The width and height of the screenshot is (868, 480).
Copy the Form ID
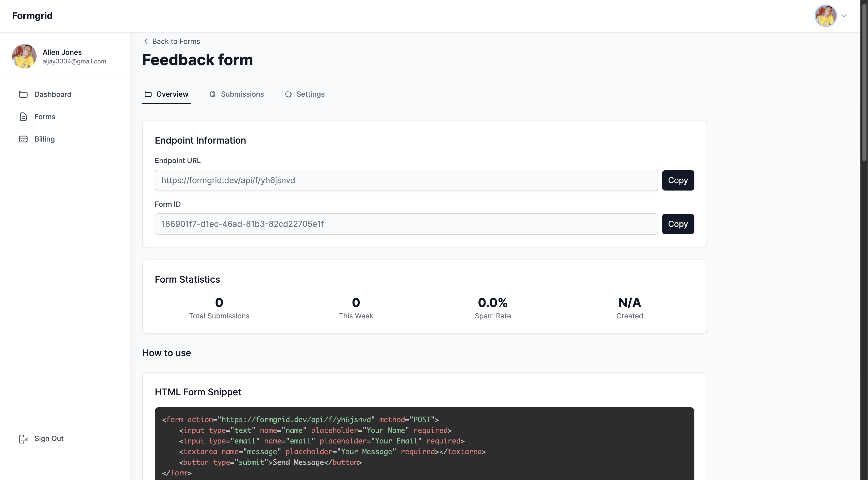coord(678,224)
